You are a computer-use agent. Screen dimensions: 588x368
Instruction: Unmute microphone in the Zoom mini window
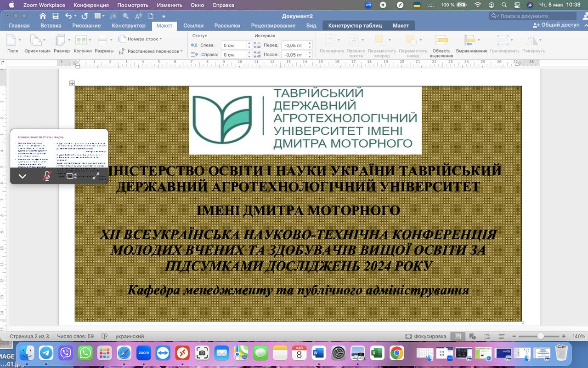pyautogui.click(x=46, y=176)
